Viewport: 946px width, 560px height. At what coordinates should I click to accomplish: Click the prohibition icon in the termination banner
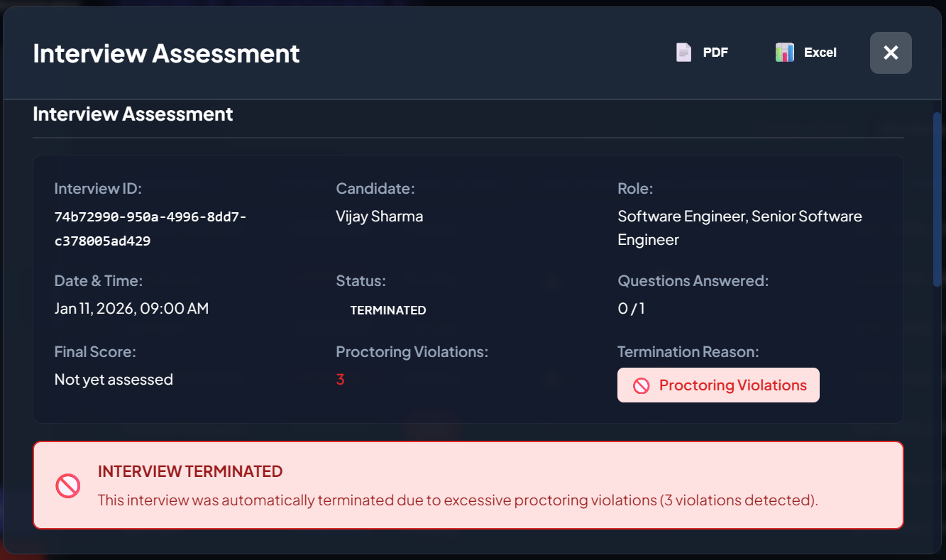[x=67, y=485]
